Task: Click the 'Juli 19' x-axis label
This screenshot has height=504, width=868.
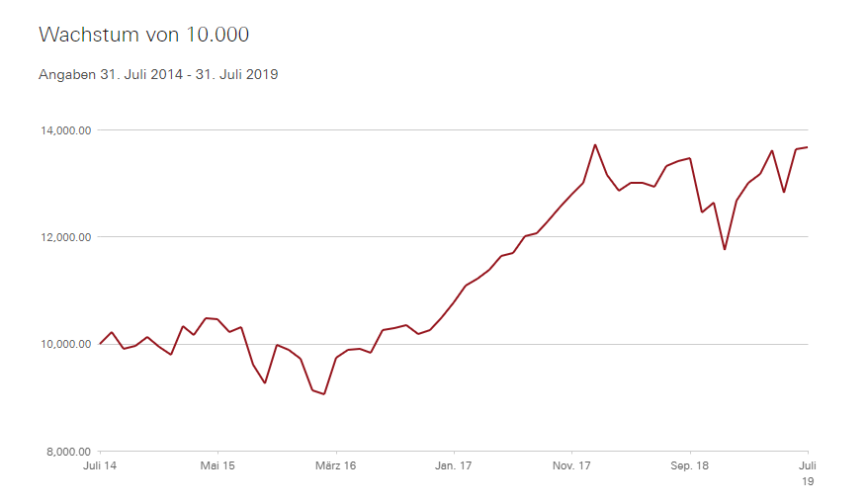Action: 807,472
